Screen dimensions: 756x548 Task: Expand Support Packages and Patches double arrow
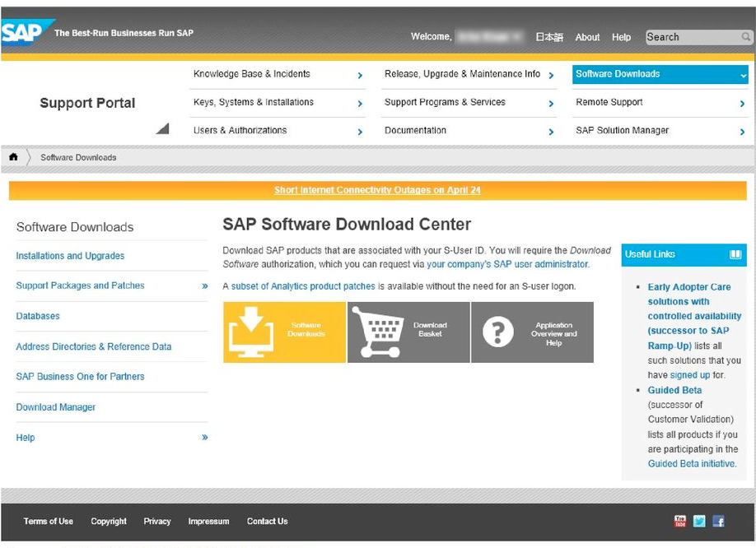205,286
